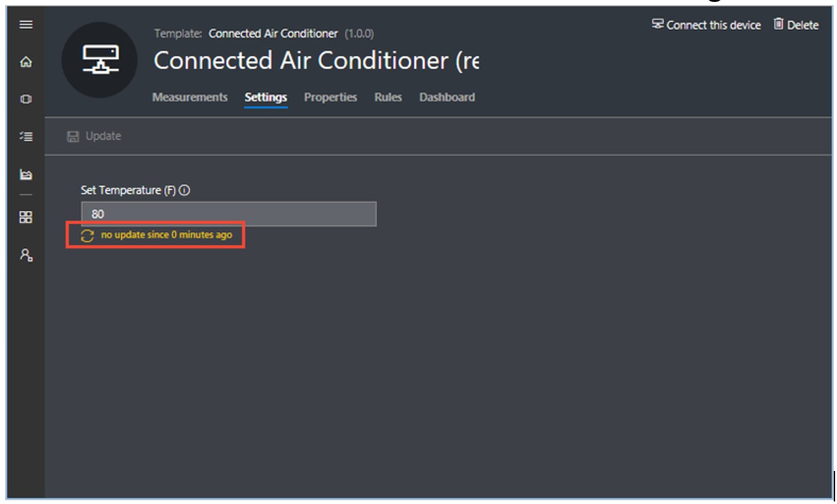Open the Dashboard tab
The height and width of the screenshot is (504, 837).
447,97
